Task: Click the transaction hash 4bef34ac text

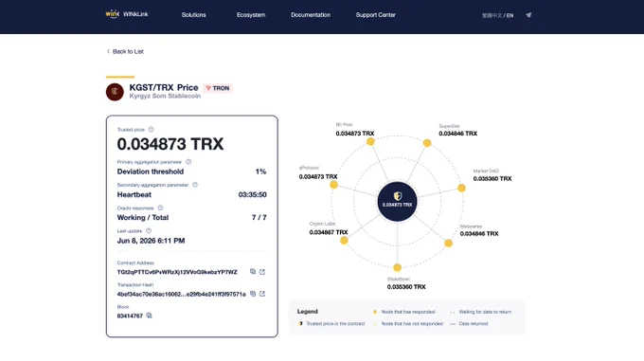Action: 181,294
